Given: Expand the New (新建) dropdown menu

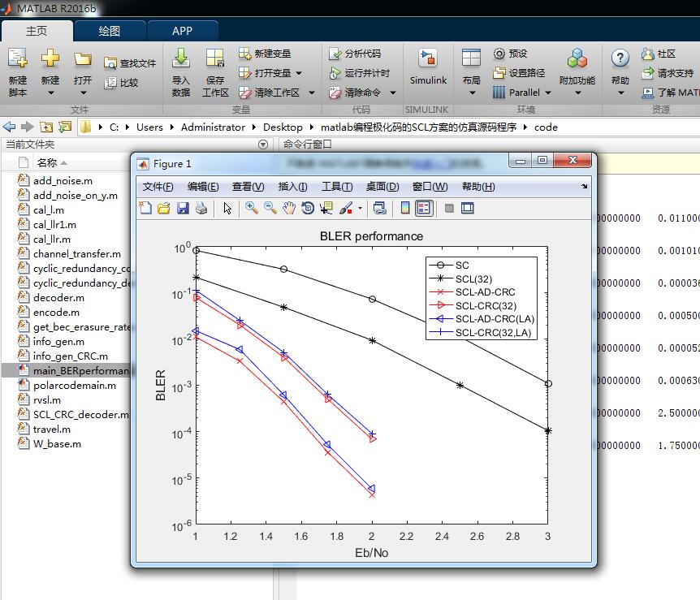Looking at the screenshot, I should (50, 93).
